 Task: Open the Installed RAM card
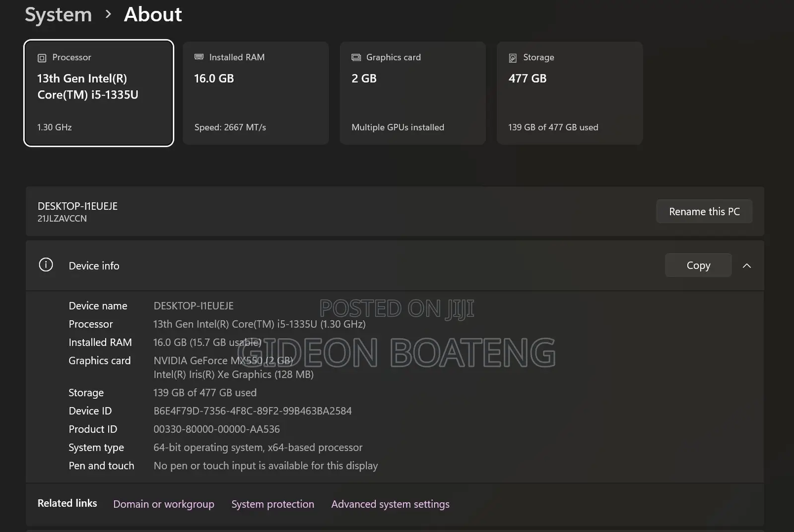click(256, 93)
